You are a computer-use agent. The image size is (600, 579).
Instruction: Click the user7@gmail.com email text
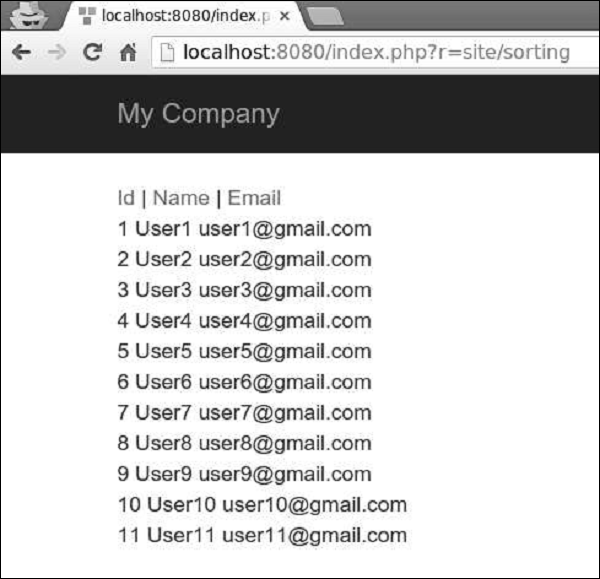(285, 413)
